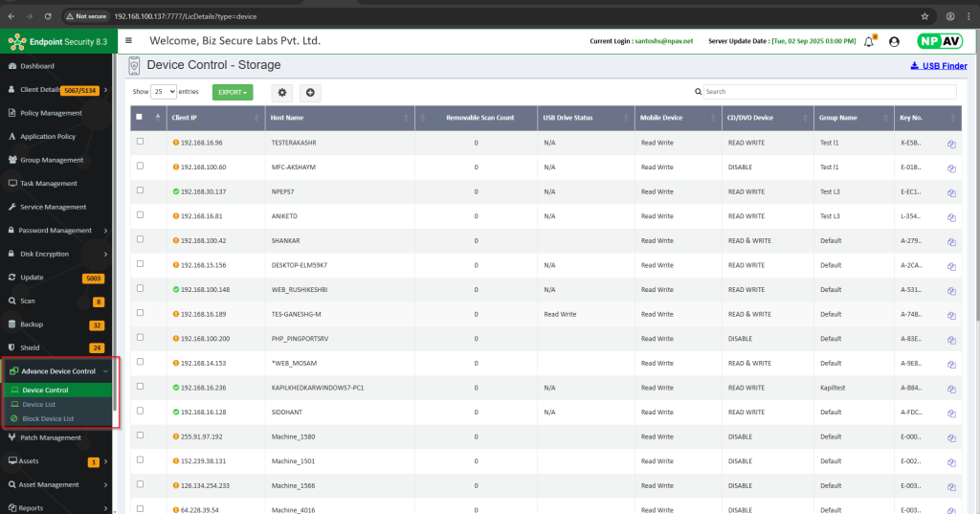The image size is (980, 514).
Task: Toggle the select-all header checkbox
Action: pos(140,117)
